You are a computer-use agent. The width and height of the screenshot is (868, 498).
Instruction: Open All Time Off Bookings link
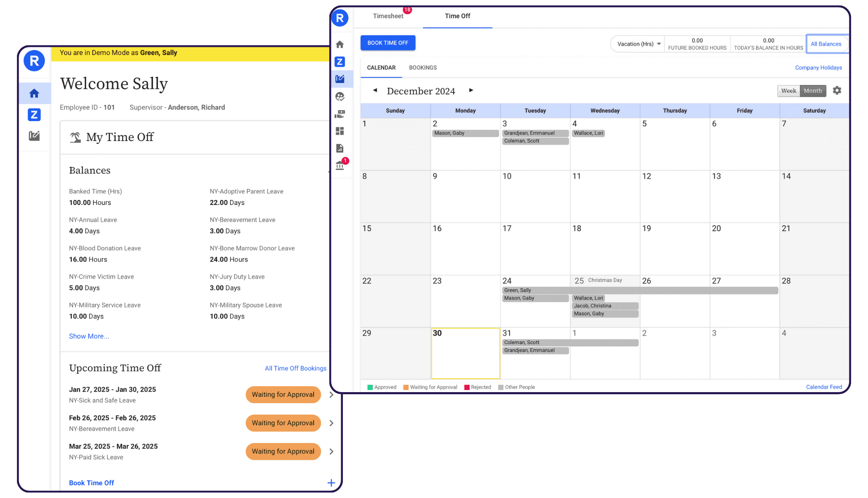(296, 368)
